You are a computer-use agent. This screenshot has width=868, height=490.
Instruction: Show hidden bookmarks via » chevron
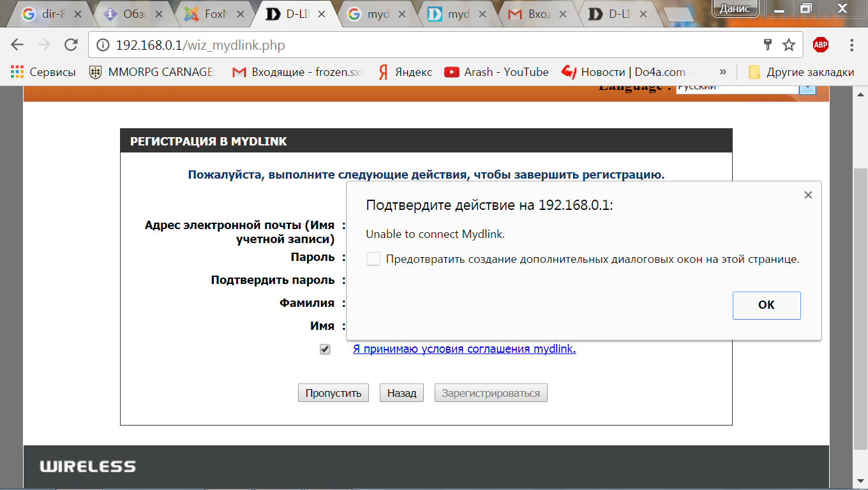pos(722,72)
